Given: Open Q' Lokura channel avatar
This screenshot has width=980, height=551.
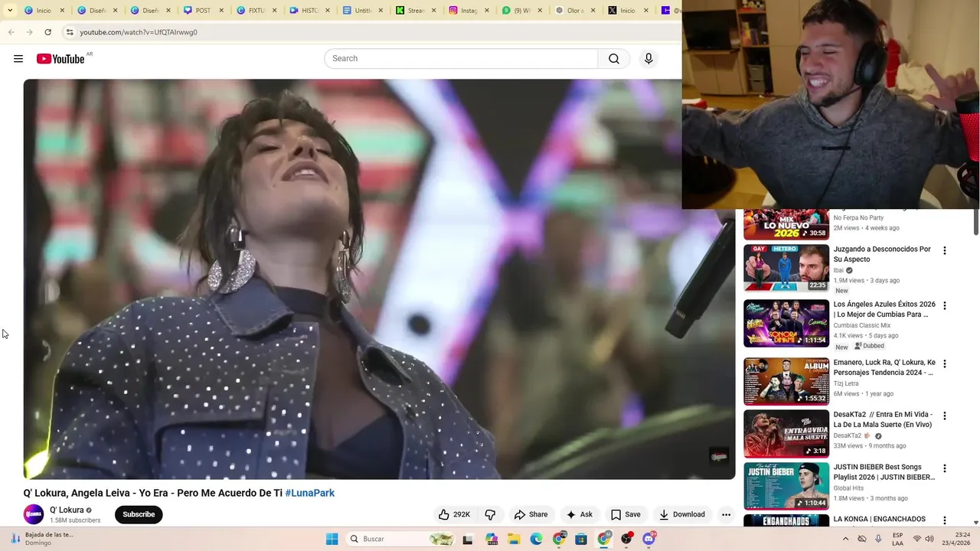Looking at the screenshot, I should [34, 514].
